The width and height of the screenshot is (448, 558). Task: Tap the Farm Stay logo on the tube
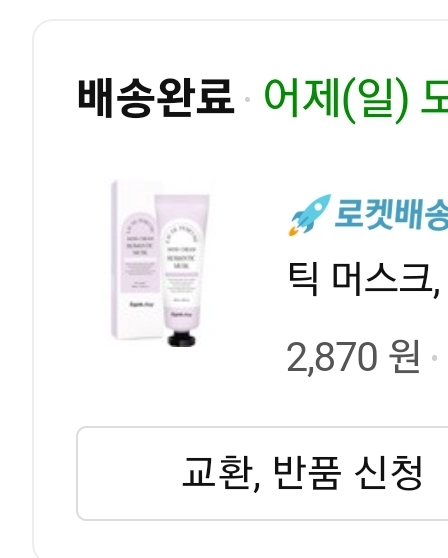point(181,314)
